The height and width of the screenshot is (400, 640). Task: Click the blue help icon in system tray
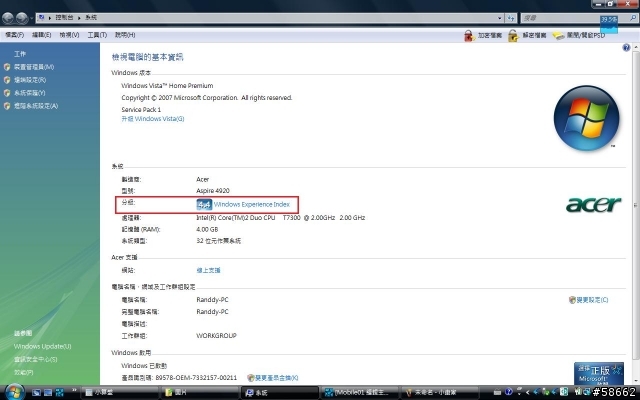(508, 392)
